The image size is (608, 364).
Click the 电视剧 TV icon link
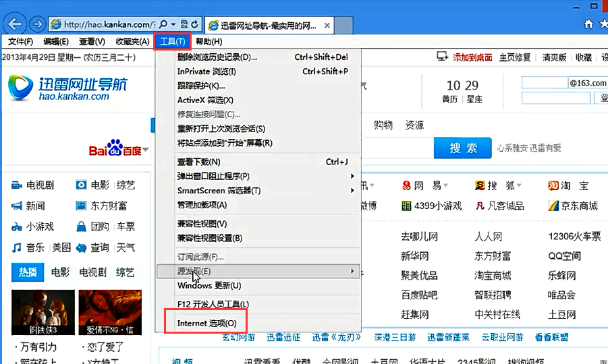tap(16, 185)
